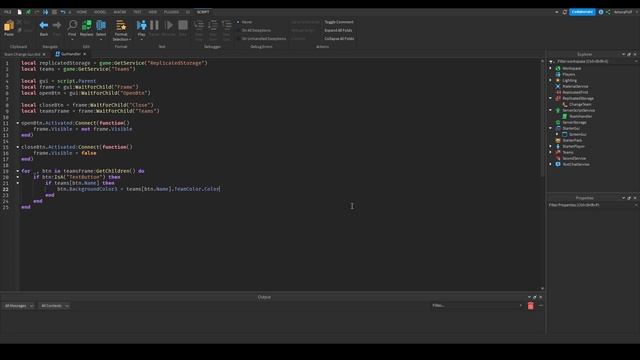This screenshot has width=640, height=360.
Task: Collapse the for-loop fold on line 19
Action: click(x=18, y=171)
